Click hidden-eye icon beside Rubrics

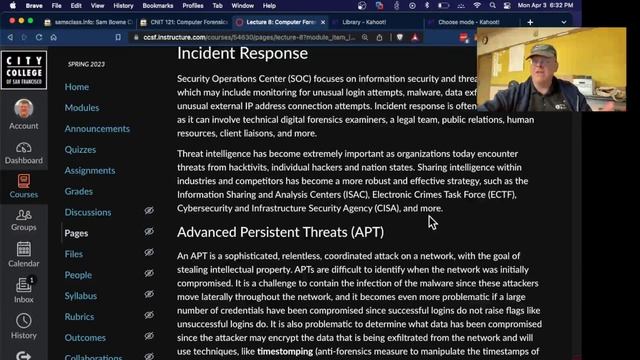pyautogui.click(x=149, y=315)
